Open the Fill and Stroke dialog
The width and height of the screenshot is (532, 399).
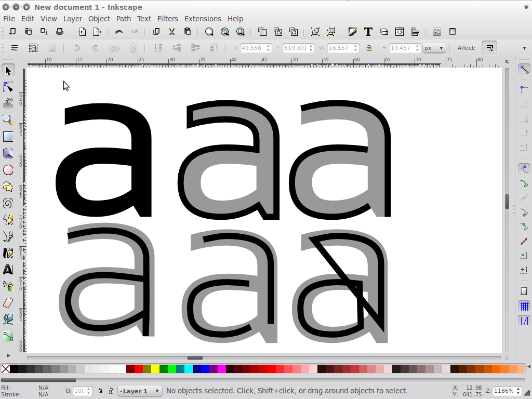(353, 32)
